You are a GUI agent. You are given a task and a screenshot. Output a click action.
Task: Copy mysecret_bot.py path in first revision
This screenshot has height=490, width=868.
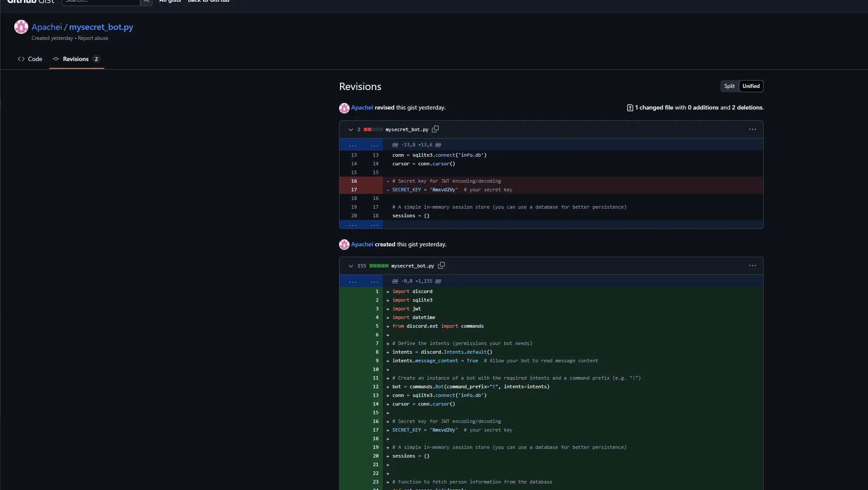[435, 129]
